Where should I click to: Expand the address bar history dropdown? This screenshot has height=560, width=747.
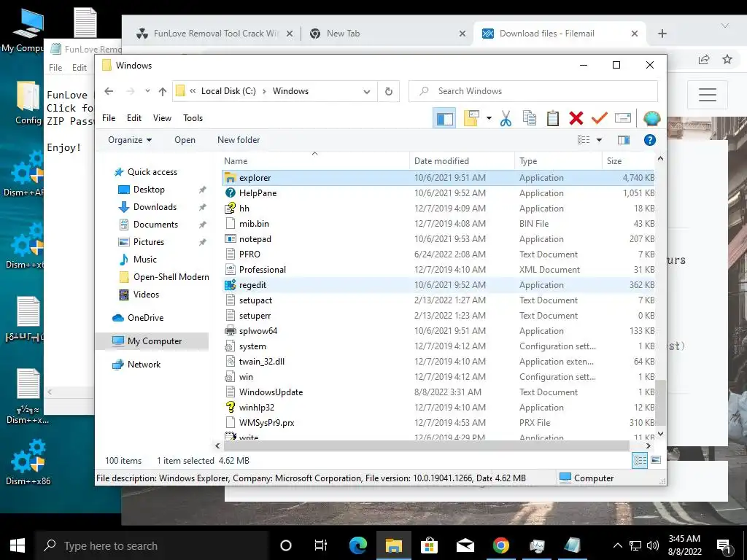pyautogui.click(x=367, y=91)
